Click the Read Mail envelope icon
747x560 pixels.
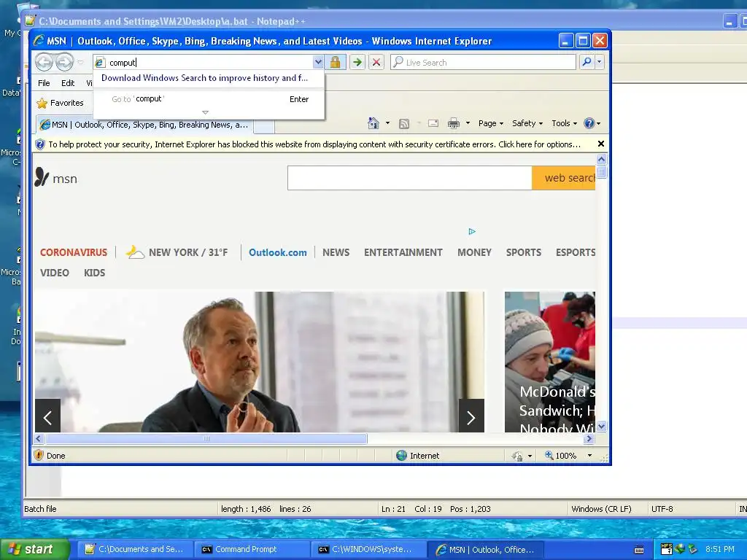click(433, 124)
